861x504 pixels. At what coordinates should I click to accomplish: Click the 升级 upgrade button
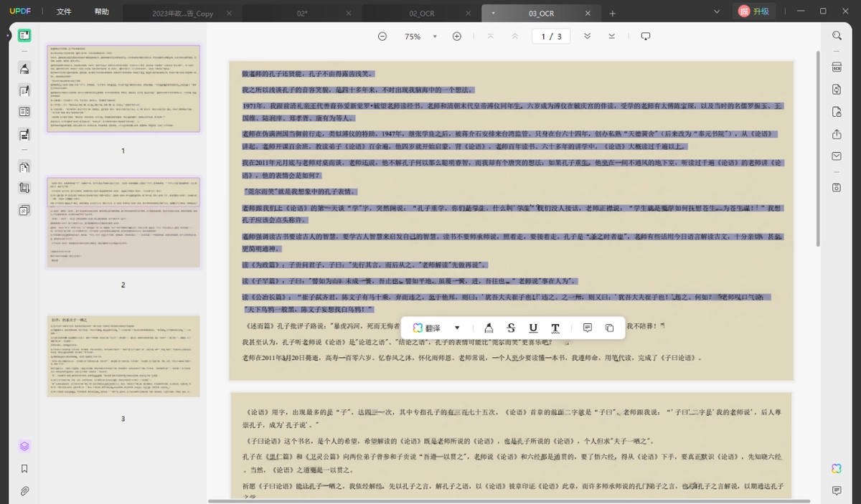755,11
